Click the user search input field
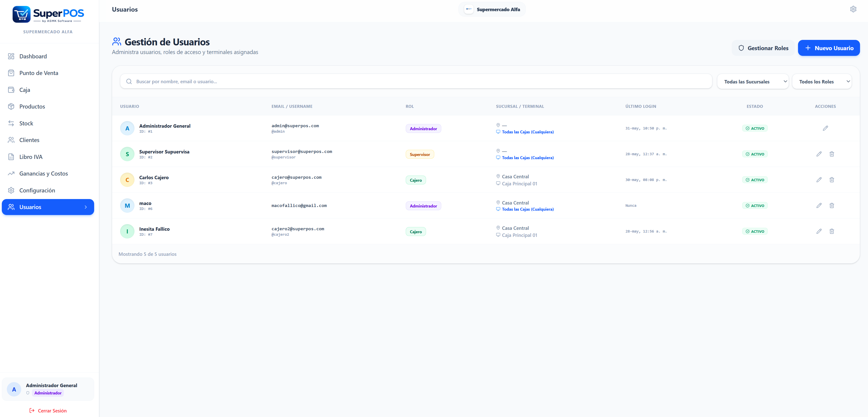This screenshot has width=868, height=417. (x=416, y=82)
